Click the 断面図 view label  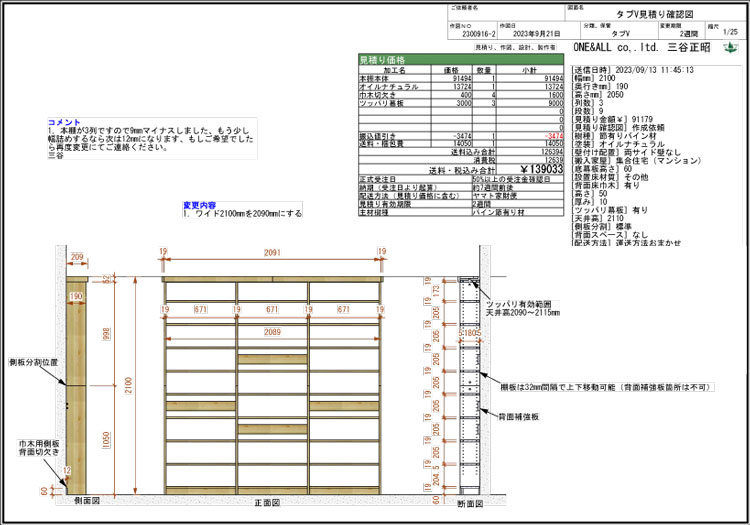coord(470,503)
